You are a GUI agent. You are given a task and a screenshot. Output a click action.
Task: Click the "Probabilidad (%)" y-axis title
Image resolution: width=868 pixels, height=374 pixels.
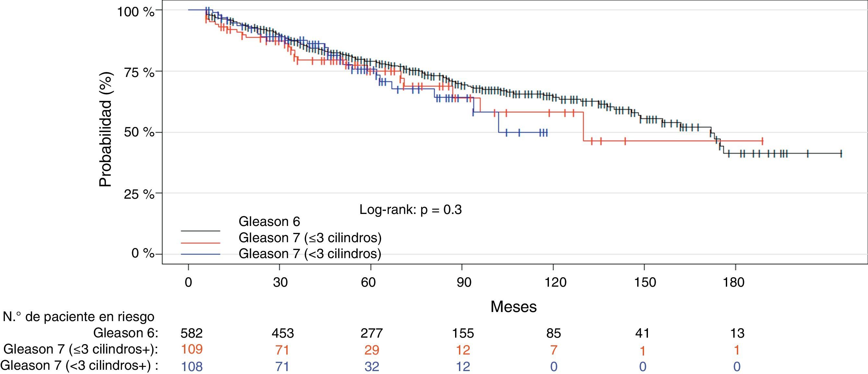pyautogui.click(x=105, y=130)
